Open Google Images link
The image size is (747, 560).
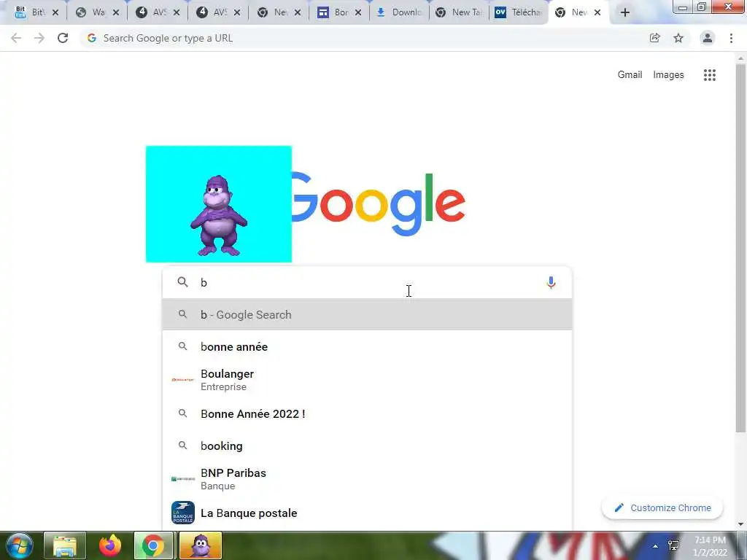click(x=668, y=75)
